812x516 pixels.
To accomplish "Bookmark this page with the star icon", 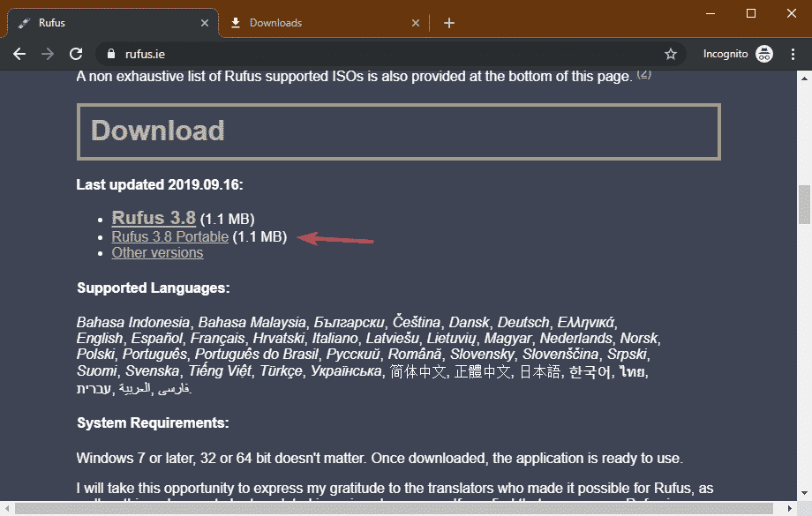I will 671,54.
